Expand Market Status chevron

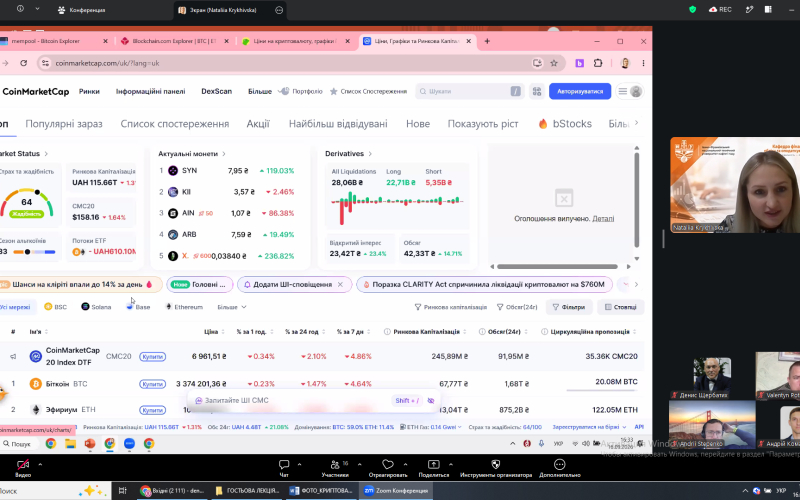pyautogui.click(x=46, y=154)
